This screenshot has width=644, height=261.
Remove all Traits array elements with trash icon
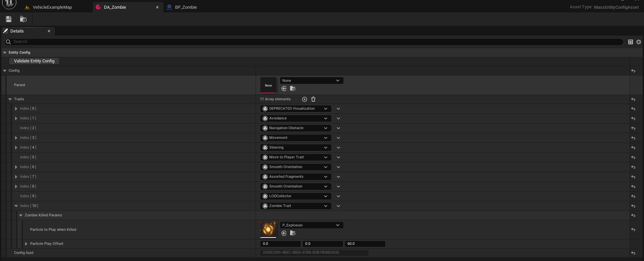[x=313, y=99]
